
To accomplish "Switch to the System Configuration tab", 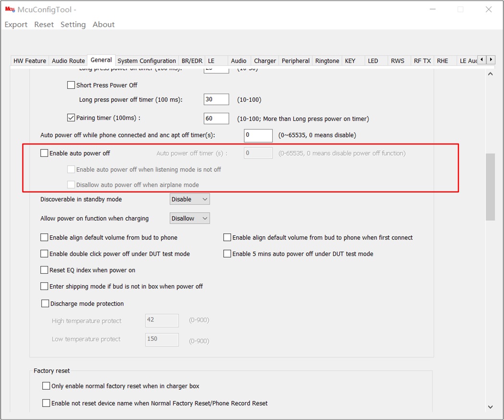I will pyautogui.click(x=146, y=61).
